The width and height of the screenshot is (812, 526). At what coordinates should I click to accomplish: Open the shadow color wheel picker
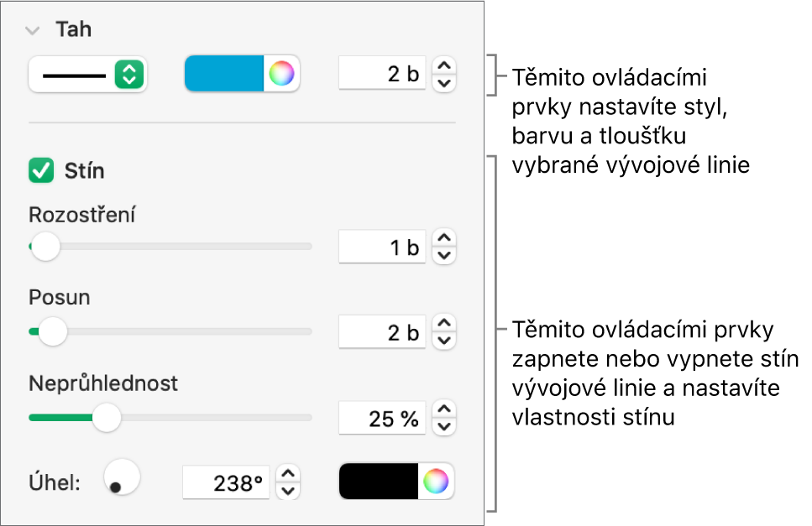437,482
